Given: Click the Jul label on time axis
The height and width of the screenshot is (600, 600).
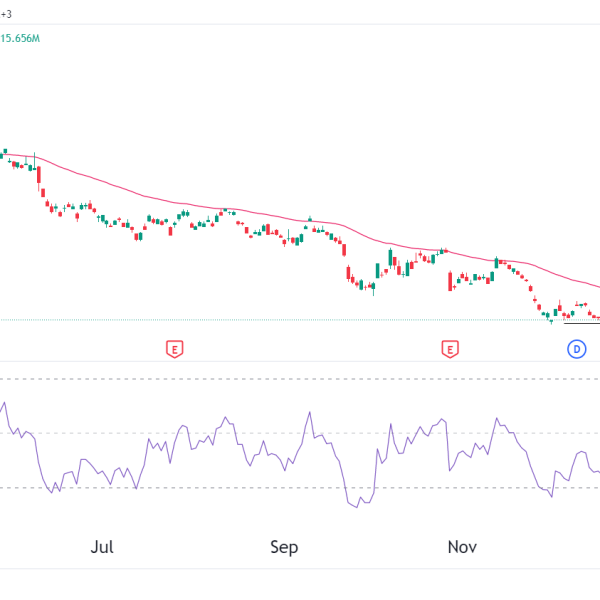Looking at the screenshot, I should tap(102, 547).
